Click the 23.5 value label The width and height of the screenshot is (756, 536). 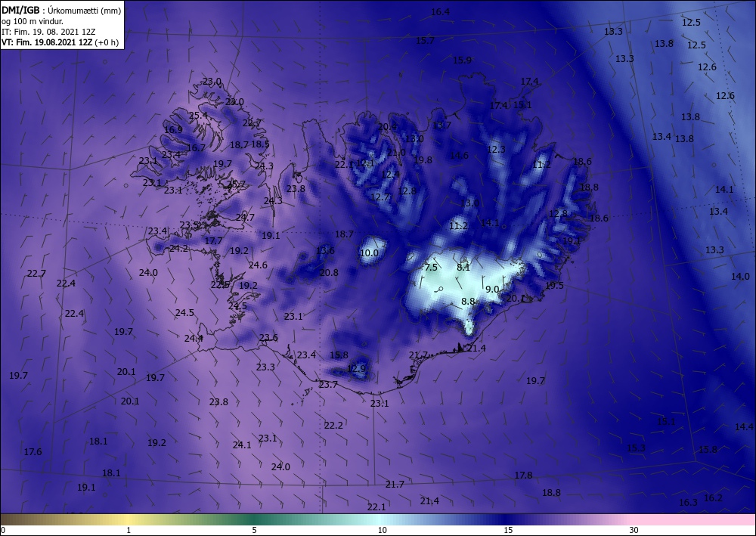click(190, 225)
